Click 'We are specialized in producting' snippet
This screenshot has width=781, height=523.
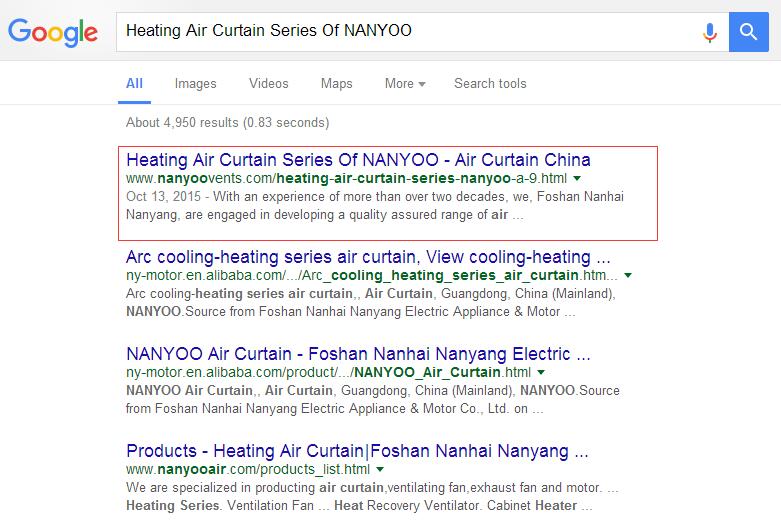pyautogui.click(x=372, y=497)
